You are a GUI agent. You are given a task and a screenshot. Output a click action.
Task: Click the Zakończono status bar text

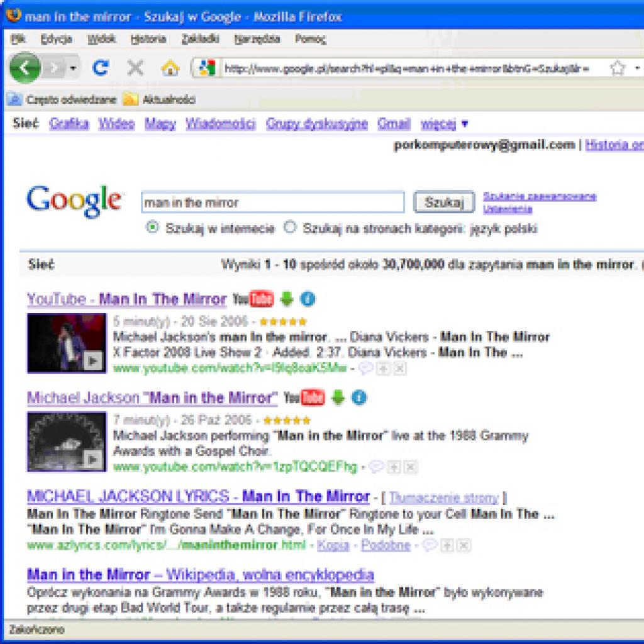37,629
